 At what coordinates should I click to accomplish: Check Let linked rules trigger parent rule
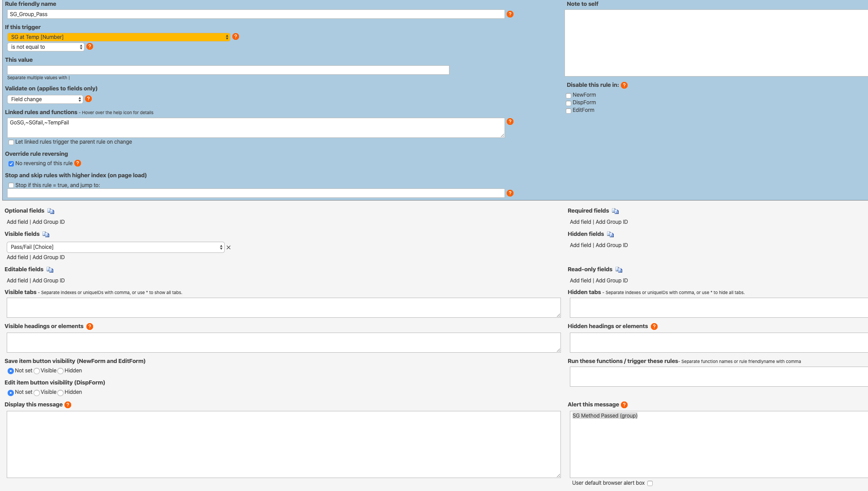[11, 142]
